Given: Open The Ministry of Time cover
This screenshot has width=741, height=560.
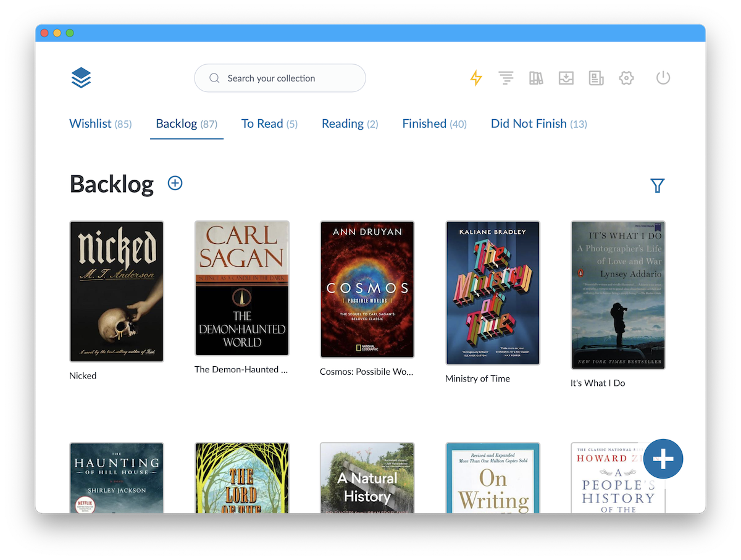Looking at the screenshot, I should [493, 293].
